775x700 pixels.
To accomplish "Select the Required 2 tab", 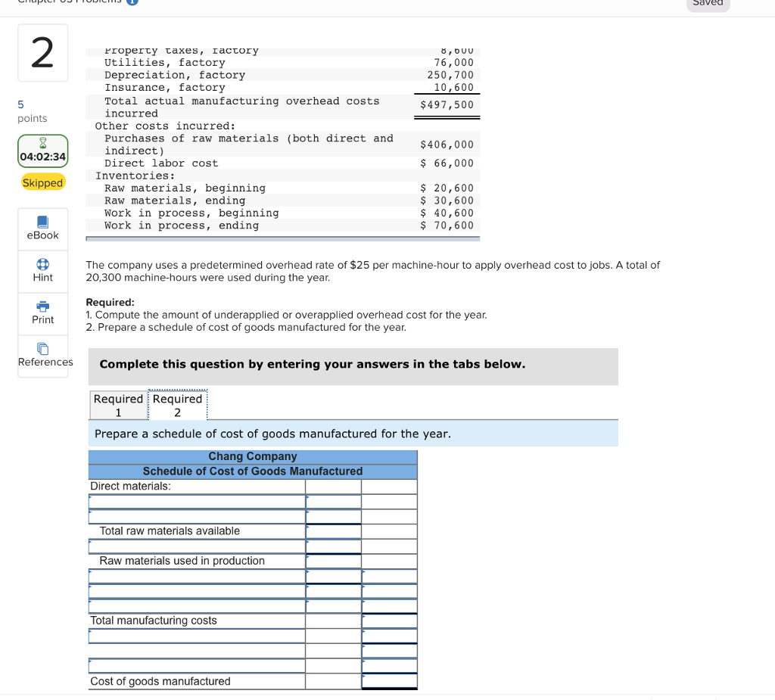I will [177, 406].
